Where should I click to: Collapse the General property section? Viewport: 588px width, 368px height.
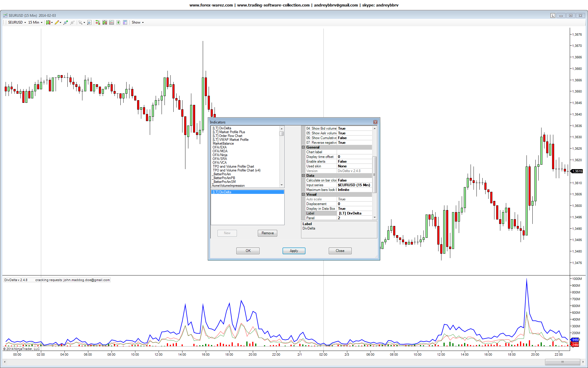tap(303, 147)
